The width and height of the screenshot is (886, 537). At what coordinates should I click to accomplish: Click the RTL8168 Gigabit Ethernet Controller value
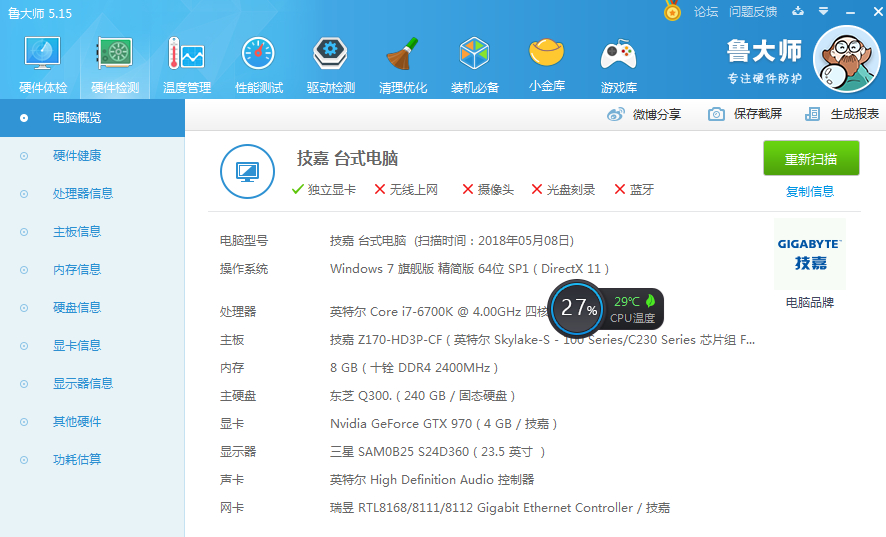coord(500,508)
